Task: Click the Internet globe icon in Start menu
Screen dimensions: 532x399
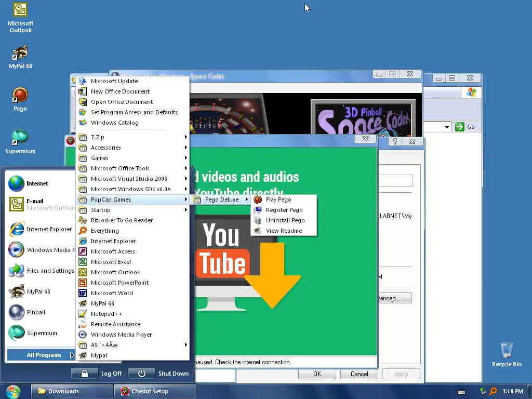Action: click(16, 183)
